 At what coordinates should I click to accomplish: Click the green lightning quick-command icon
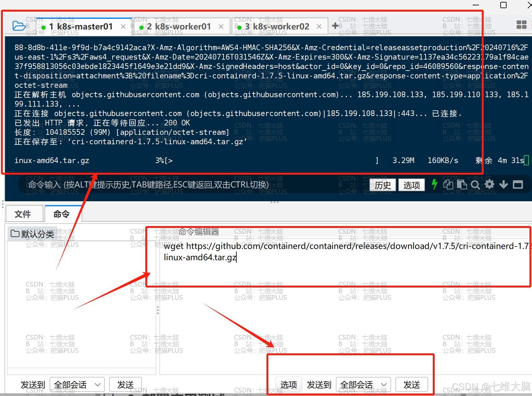(x=434, y=184)
